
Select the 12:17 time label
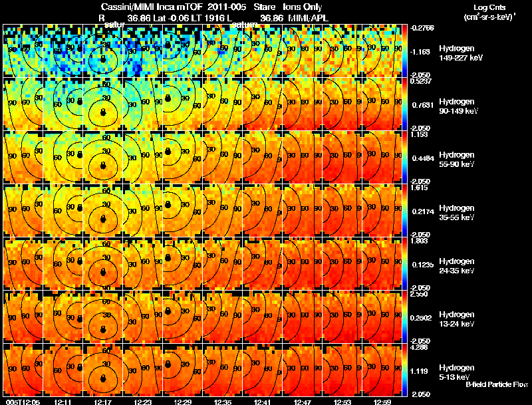pyautogui.click(x=103, y=402)
